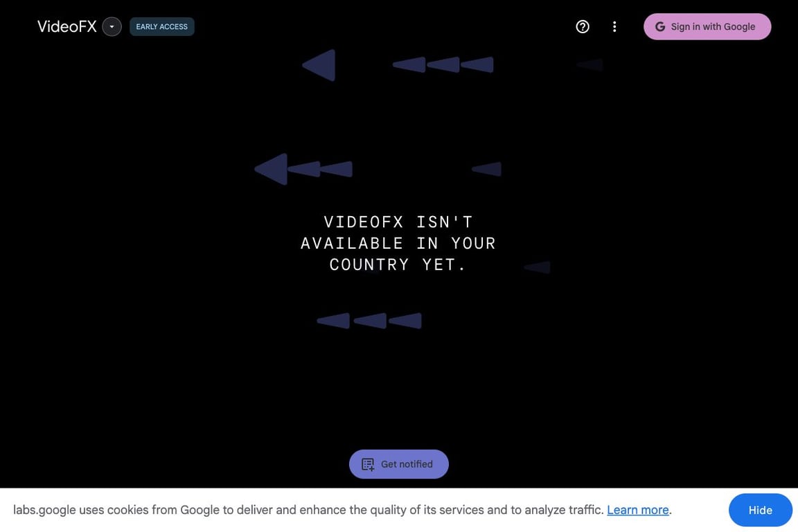Screen dimensions: 798x532
Task: Click the 'VIDEOFX ISN'T AVAILABLE' heading text
Action: click(x=398, y=243)
